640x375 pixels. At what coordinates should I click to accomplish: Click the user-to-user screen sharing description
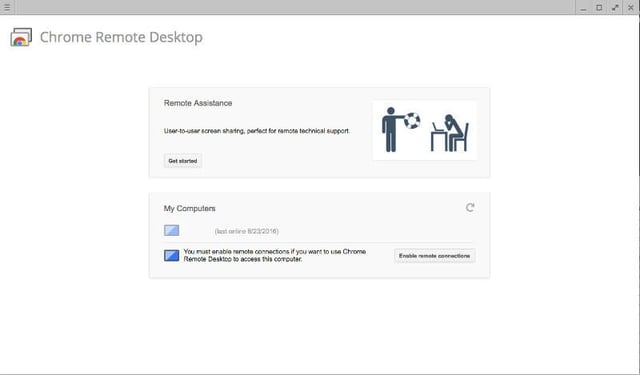click(257, 131)
